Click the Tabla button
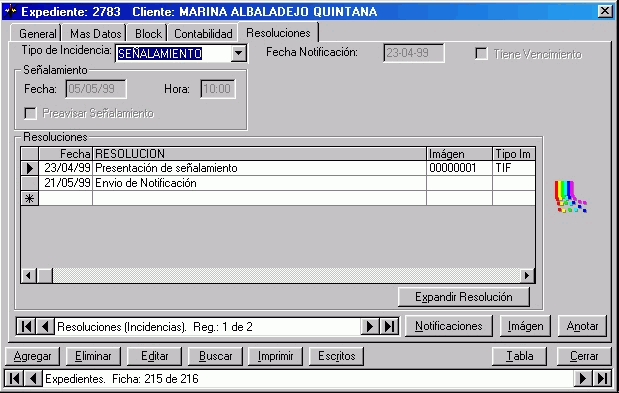619x393 pixels. pos(520,356)
